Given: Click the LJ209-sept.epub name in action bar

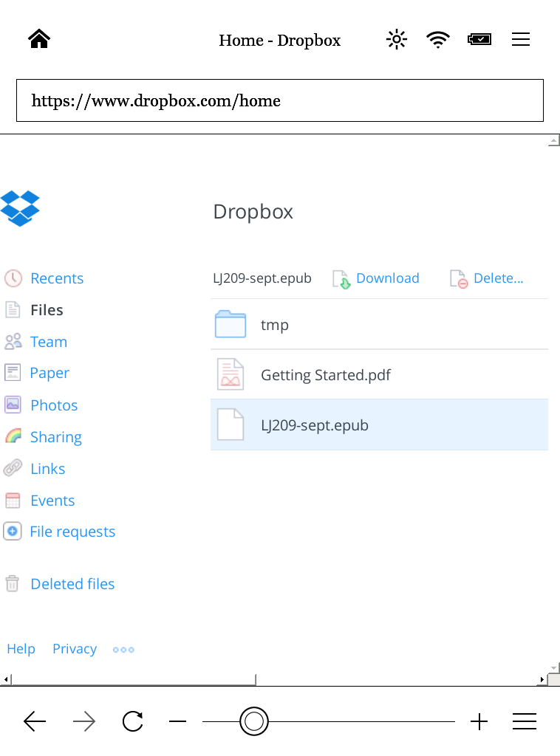Looking at the screenshot, I should tap(262, 278).
